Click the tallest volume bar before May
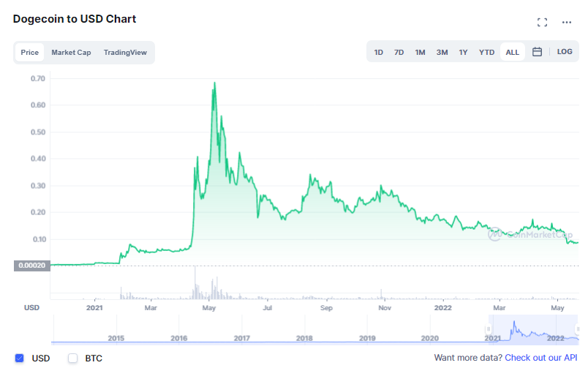 (195, 282)
